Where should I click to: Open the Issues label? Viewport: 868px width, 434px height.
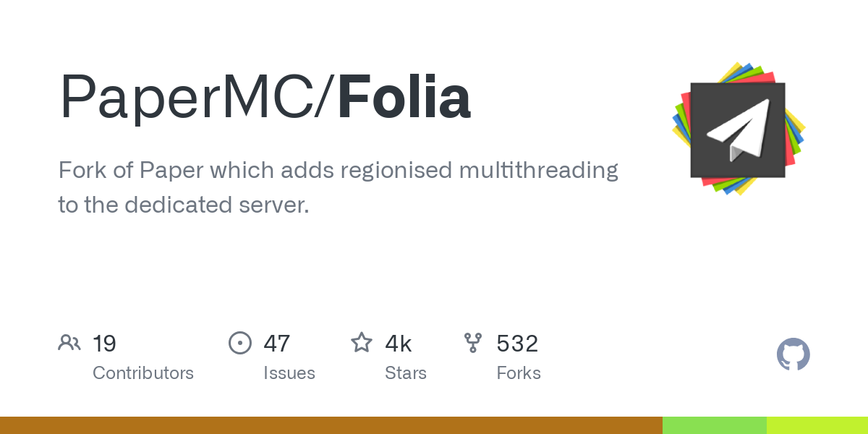coord(289,373)
